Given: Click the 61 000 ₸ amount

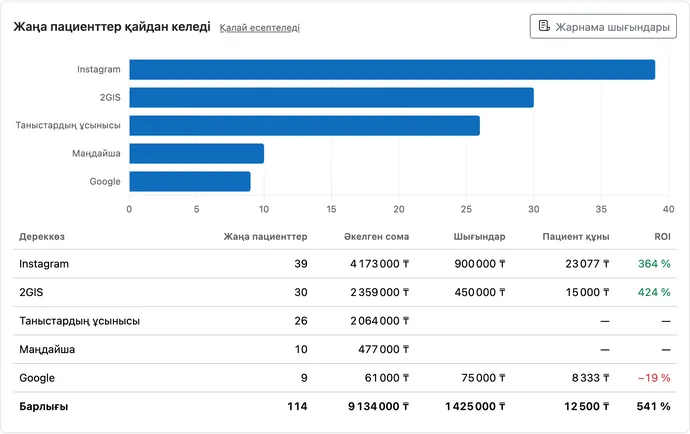Looking at the screenshot, I should [387, 378].
